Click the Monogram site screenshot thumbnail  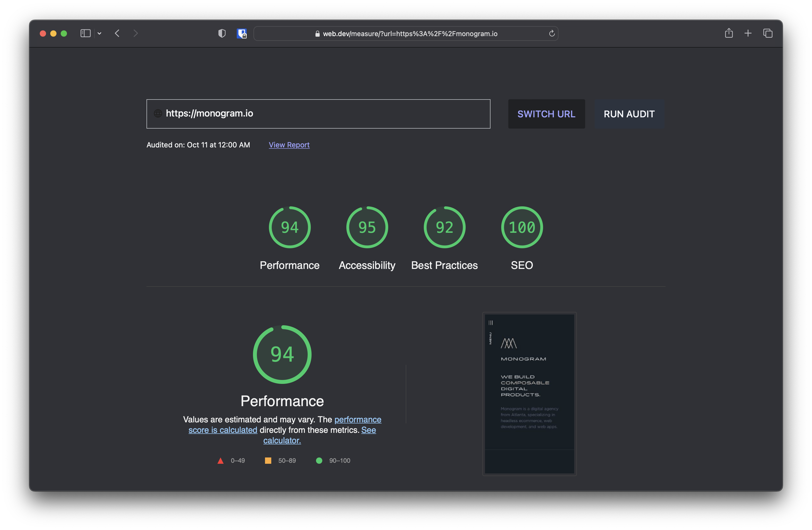[x=529, y=393]
